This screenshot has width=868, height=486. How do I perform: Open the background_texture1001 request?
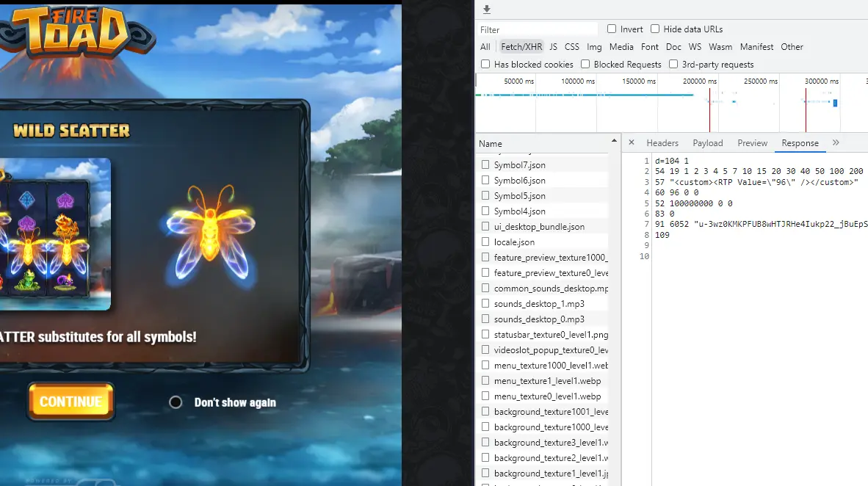coord(551,412)
